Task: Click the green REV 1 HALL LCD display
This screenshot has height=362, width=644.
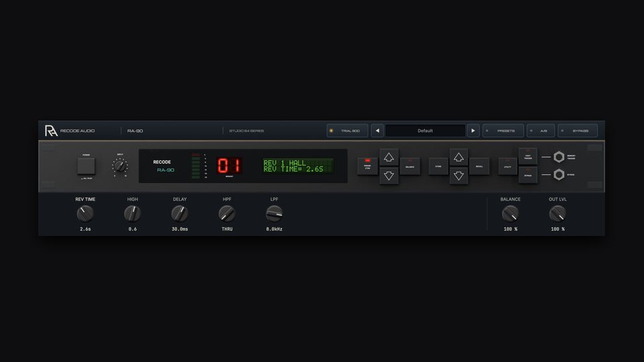Action: (298, 166)
